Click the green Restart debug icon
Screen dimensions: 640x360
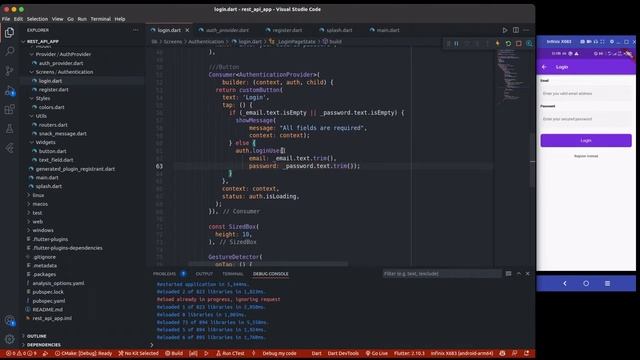tap(508, 43)
